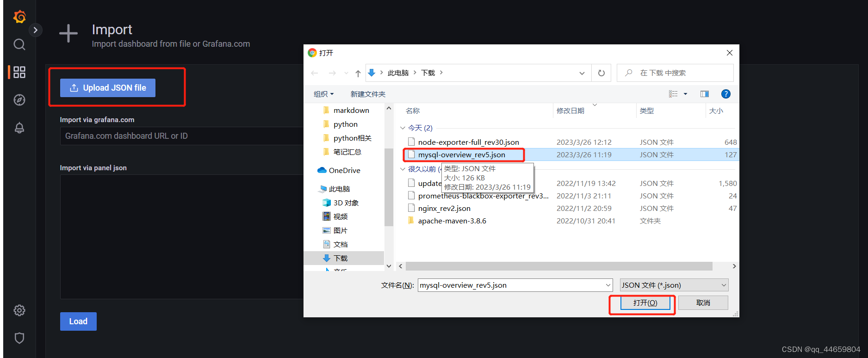Select 下载 in navigation tree
This screenshot has width=868, height=358.
(341, 259)
